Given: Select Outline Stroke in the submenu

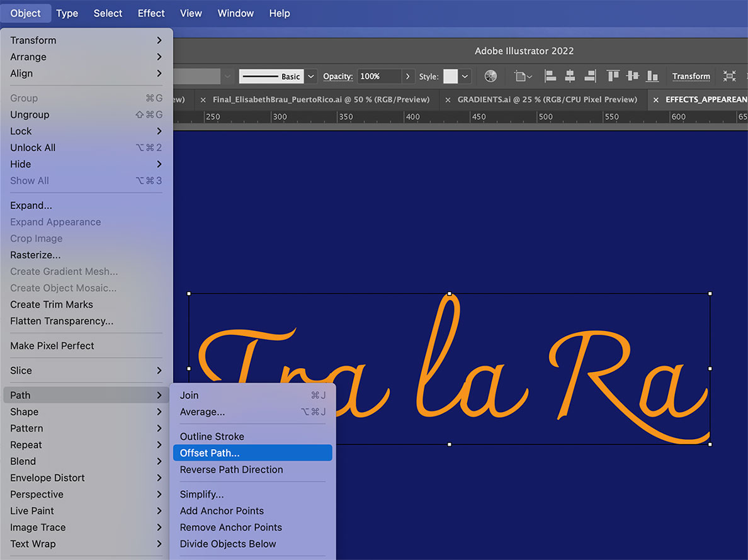Looking at the screenshot, I should [212, 436].
